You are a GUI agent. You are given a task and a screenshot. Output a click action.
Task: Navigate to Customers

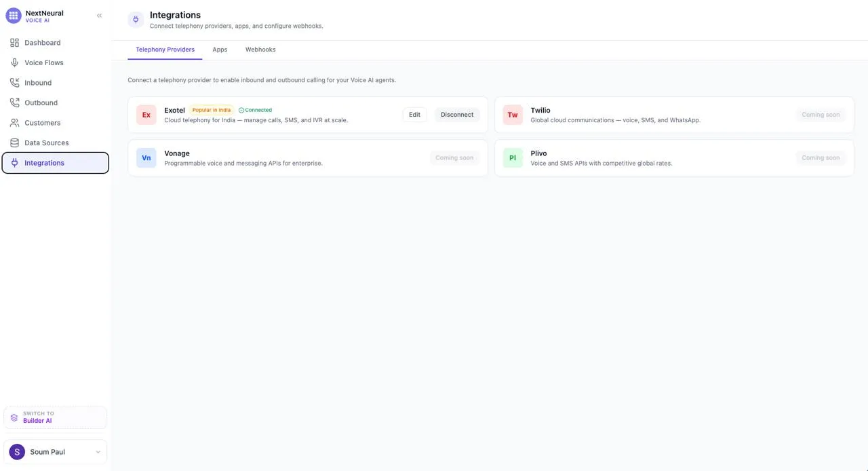pos(56,123)
